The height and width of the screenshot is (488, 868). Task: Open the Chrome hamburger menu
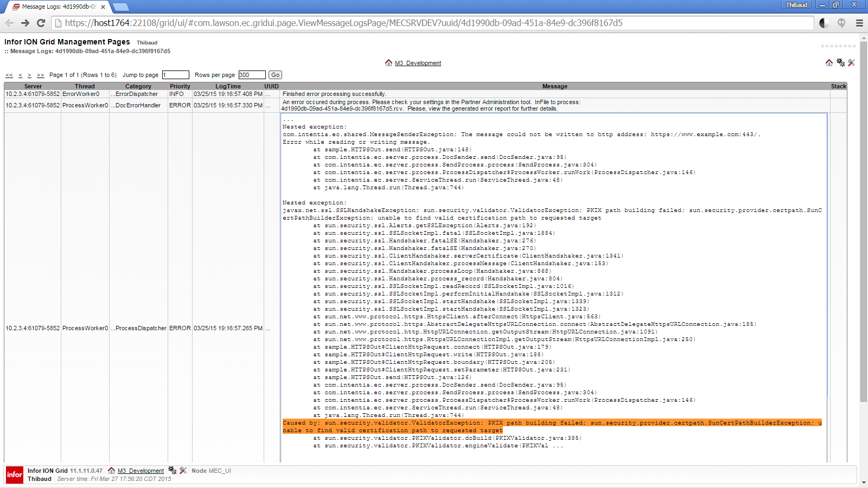pyautogui.click(x=859, y=23)
